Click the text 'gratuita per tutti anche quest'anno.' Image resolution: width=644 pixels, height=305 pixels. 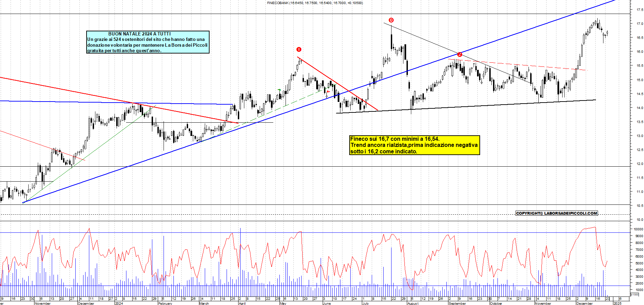[x=124, y=50]
